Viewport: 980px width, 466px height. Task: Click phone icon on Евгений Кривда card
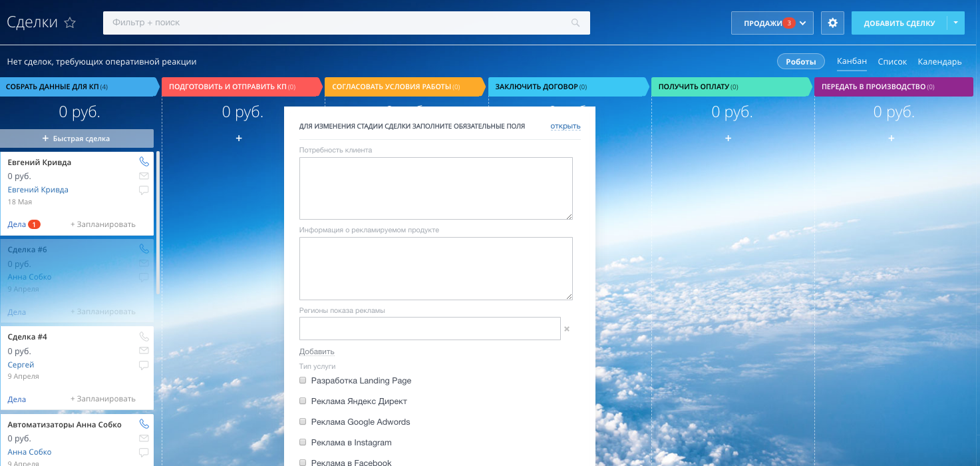pyautogui.click(x=144, y=162)
